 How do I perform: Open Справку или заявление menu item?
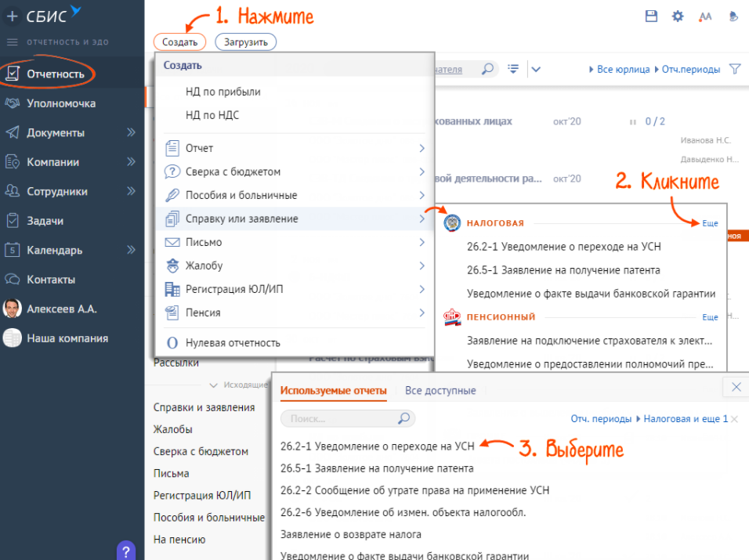[295, 219]
